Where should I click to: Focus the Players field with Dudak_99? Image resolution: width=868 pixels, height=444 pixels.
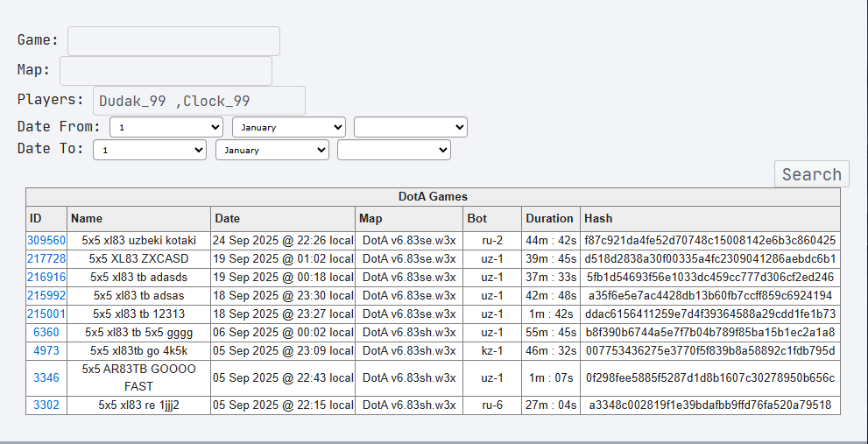[200, 101]
